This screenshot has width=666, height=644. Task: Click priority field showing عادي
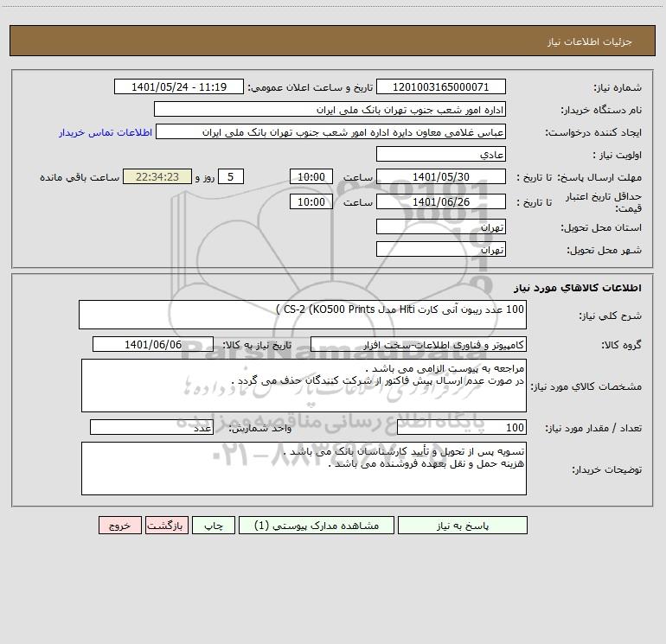(x=441, y=154)
